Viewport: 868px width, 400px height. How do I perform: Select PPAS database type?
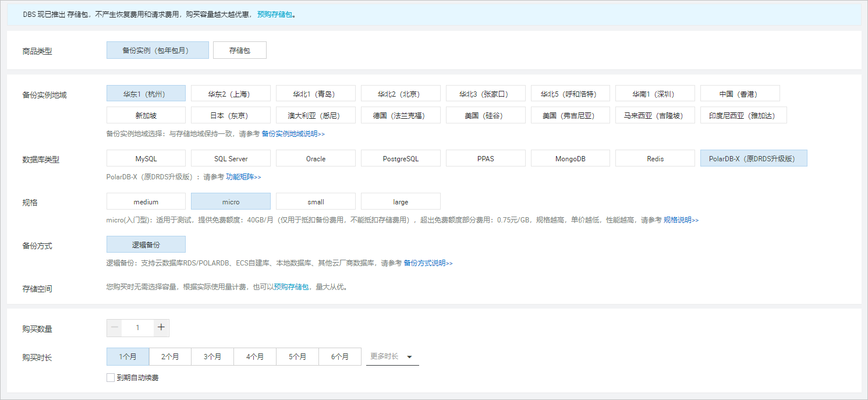click(486, 158)
